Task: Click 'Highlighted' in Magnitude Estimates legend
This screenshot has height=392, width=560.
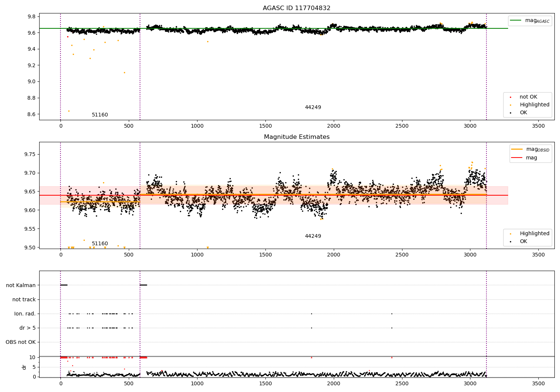Action: pyautogui.click(x=535, y=234)
